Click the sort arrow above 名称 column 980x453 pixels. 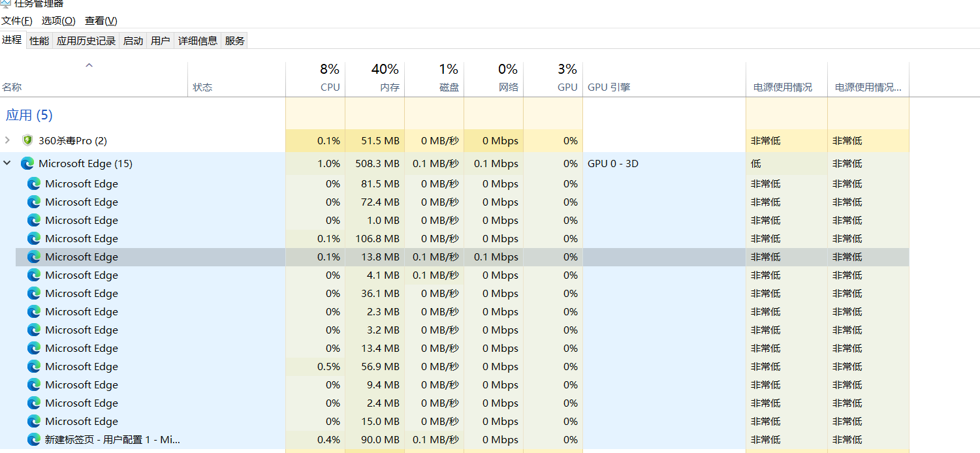click(89, 65)
